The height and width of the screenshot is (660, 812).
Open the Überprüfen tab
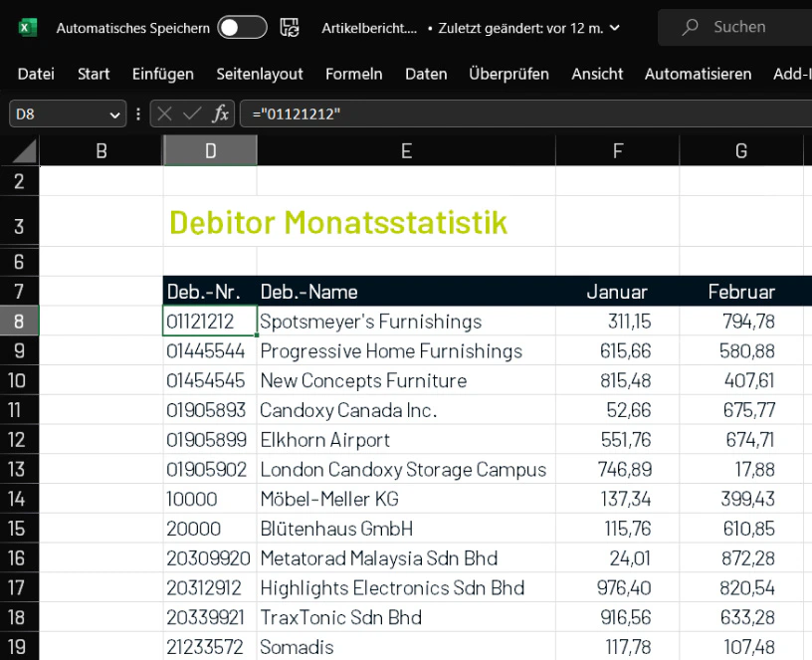(x=508, y=74)
